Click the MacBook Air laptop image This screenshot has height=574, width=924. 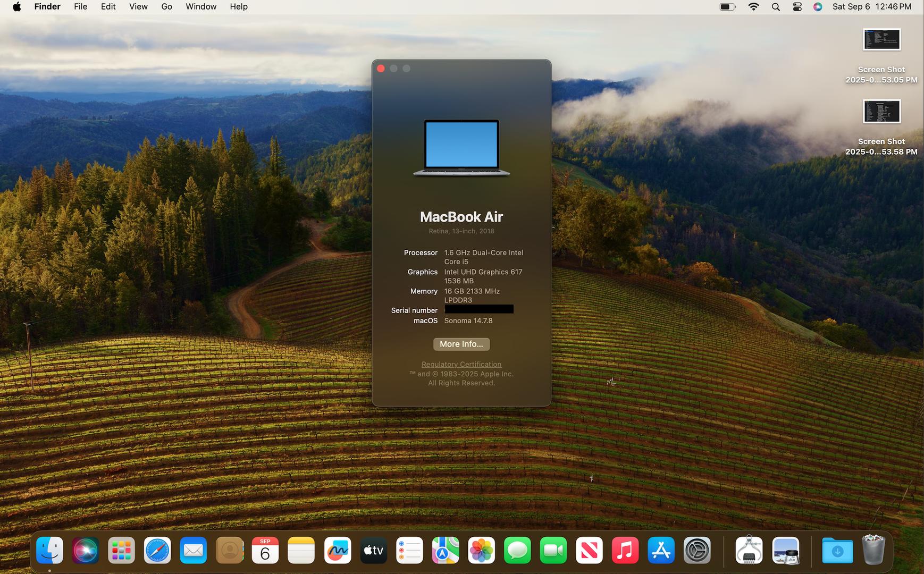[x=461, y=147]
